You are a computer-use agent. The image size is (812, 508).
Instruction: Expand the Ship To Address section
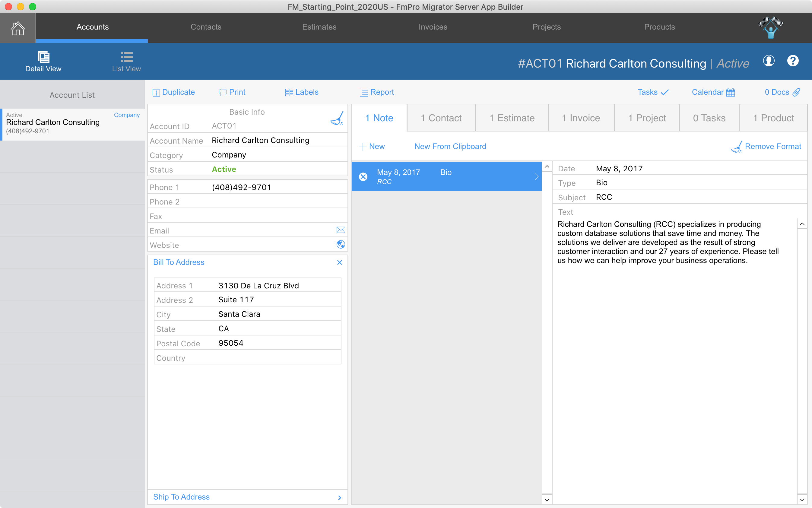pos(339,497)
